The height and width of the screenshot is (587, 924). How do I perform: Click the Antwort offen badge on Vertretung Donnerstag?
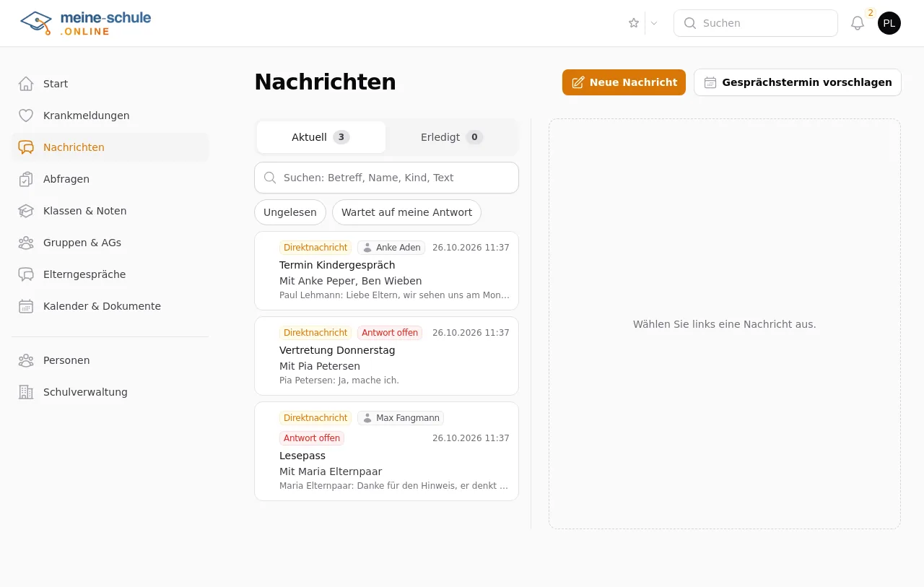pos(390,333)
